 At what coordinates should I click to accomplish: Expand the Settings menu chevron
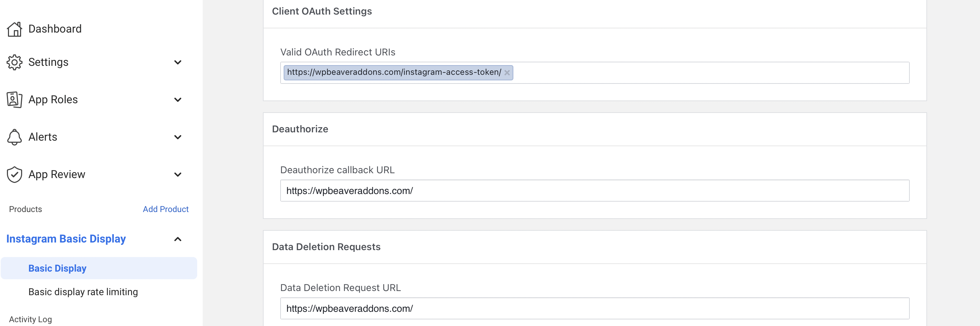(178, 62)
